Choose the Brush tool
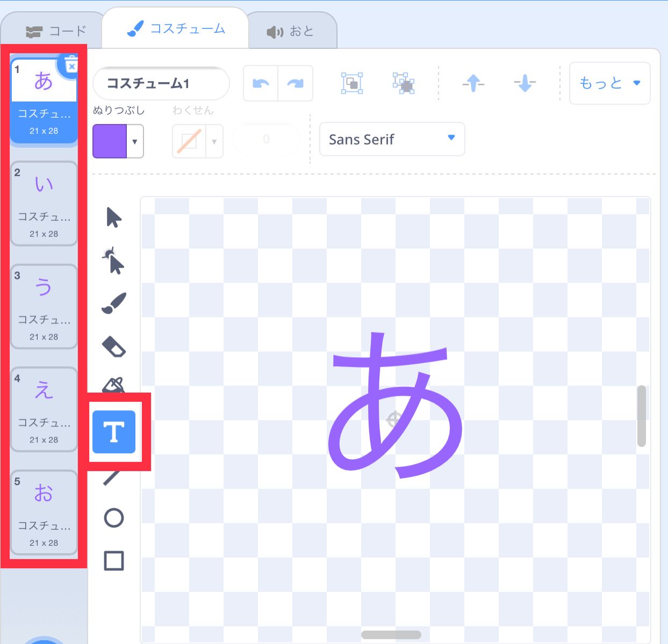 click(x=114, y=303)
